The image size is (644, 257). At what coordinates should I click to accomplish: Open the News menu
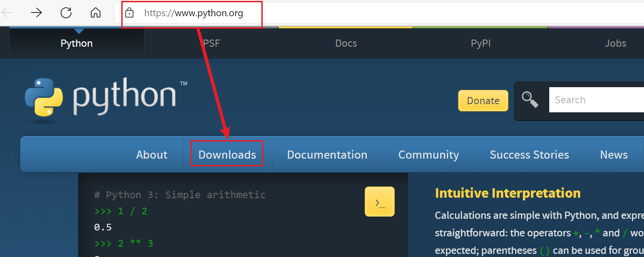[614, 155]
